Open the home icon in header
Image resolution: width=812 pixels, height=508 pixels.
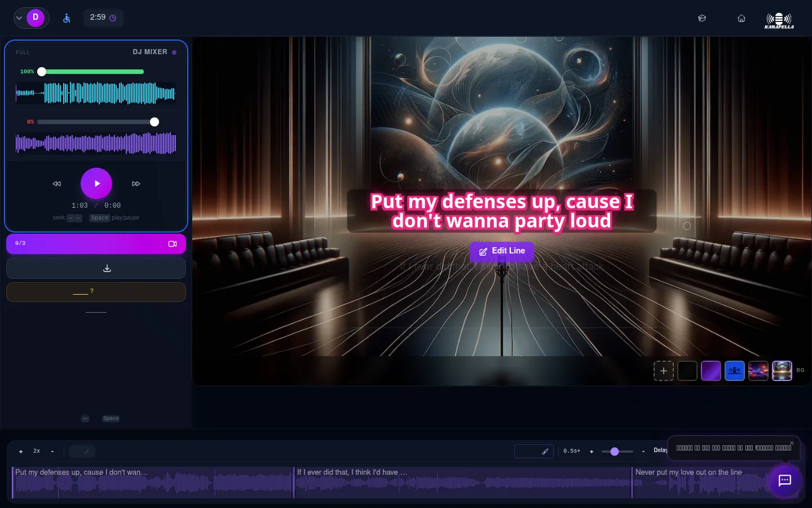tap(742, 18)
